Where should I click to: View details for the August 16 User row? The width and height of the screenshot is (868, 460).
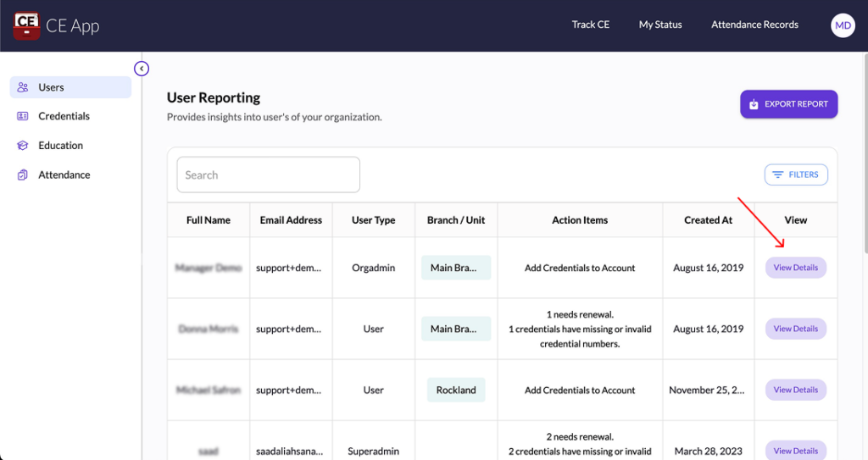(795, 329)
